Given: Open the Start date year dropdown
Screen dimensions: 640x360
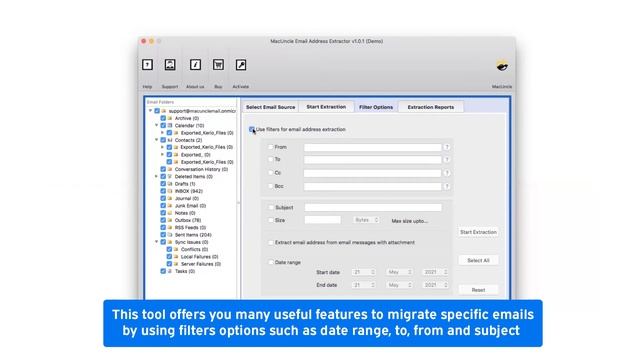Looking at the screenshot, I should 435,272.
